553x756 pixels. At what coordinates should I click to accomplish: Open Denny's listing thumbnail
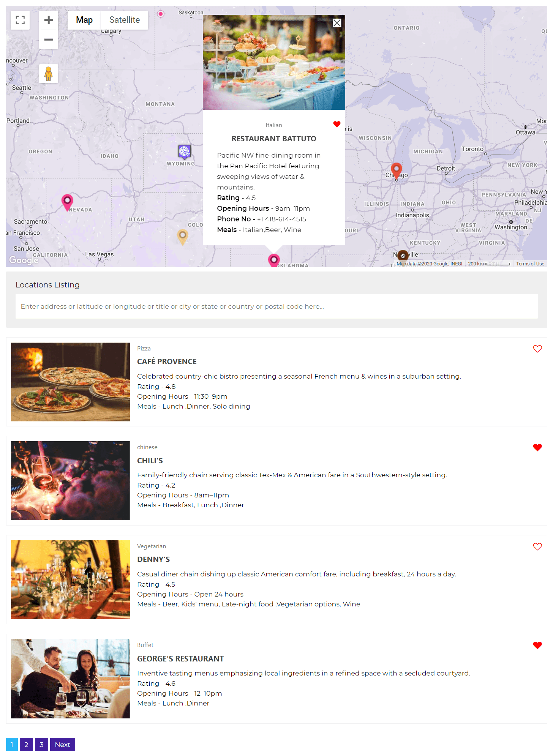[70, 580]
